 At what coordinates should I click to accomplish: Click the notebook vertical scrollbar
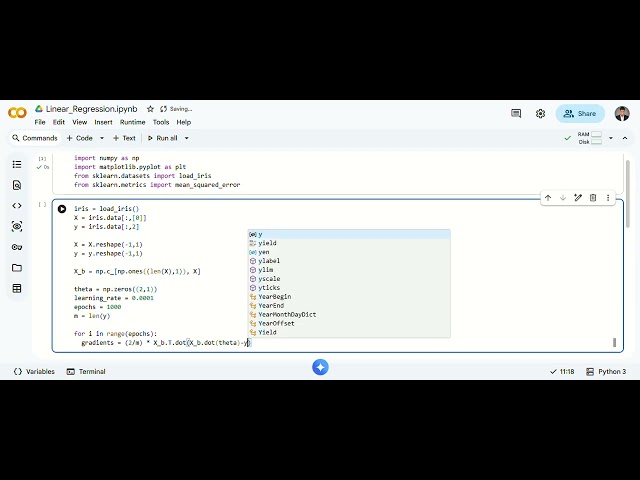tap(628, 194)
